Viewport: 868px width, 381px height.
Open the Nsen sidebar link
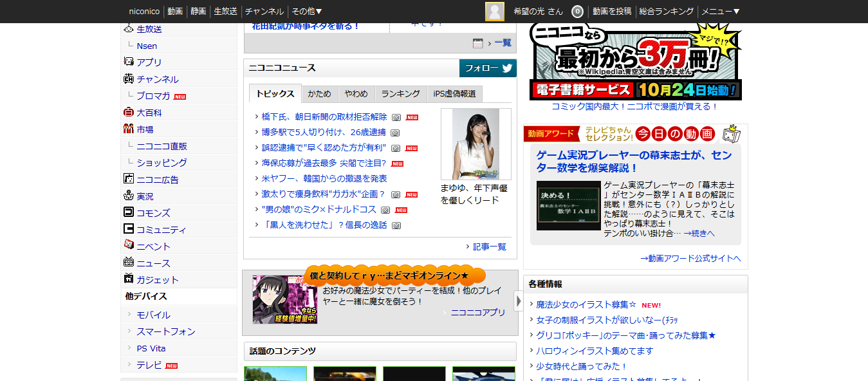147,46
